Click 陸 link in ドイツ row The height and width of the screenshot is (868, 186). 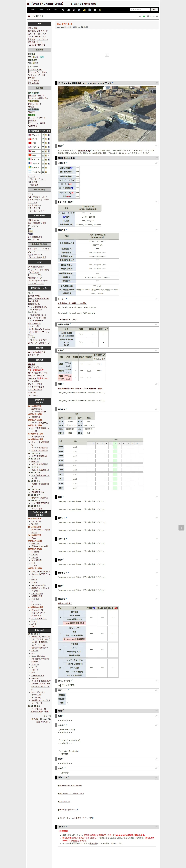46,139
